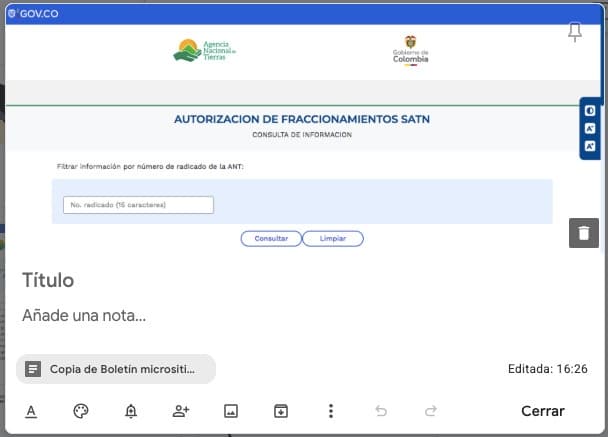608x437 pixels.
Task: Open the background color palette
Action: tap(81, 411)
